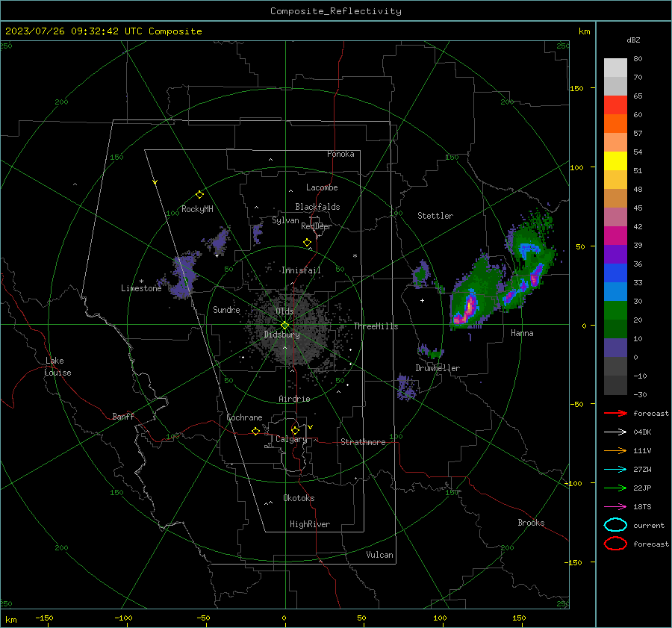Click the small echo south of Drumheller
672x628 pixels.
[405, 388]
